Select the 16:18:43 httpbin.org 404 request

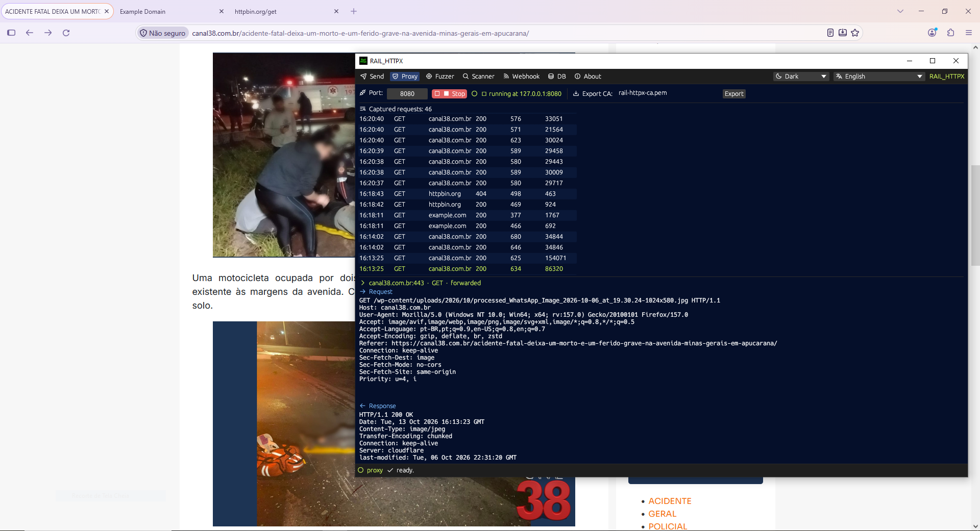pyautogui.click(x=468, y=194)
